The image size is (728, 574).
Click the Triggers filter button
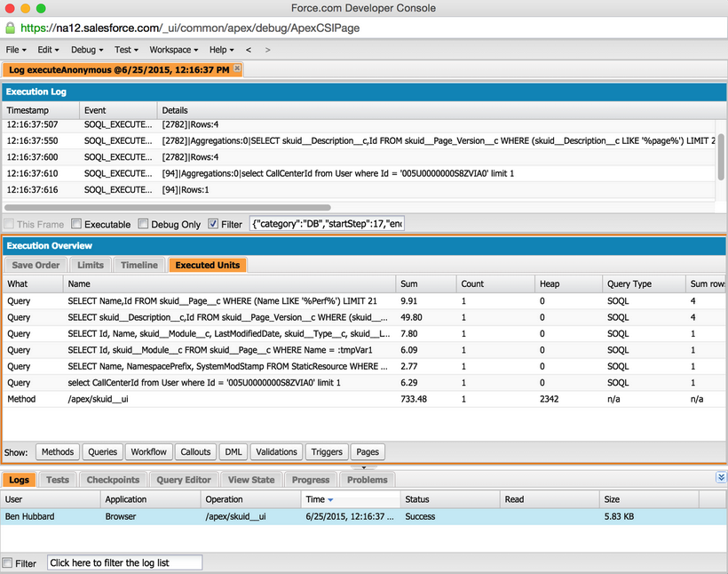click(x=327, y=451)
